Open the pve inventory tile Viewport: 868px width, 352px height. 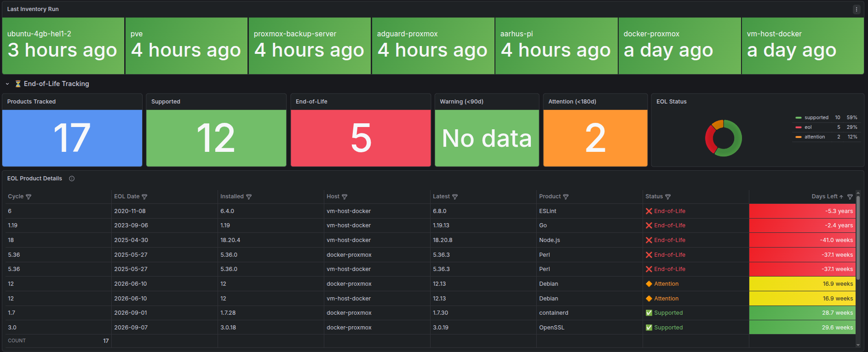(x=186, y=46)
